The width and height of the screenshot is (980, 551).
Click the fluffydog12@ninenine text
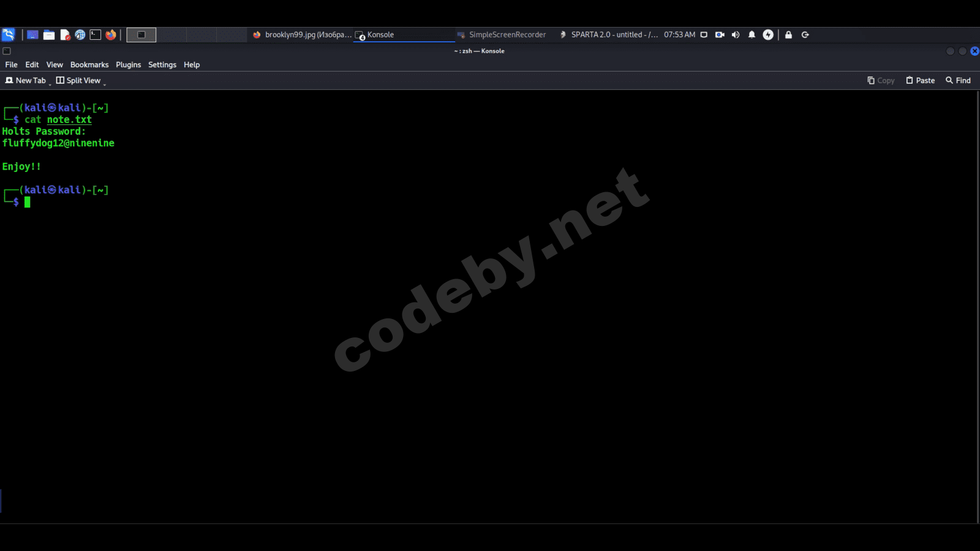tap(58, 143)
